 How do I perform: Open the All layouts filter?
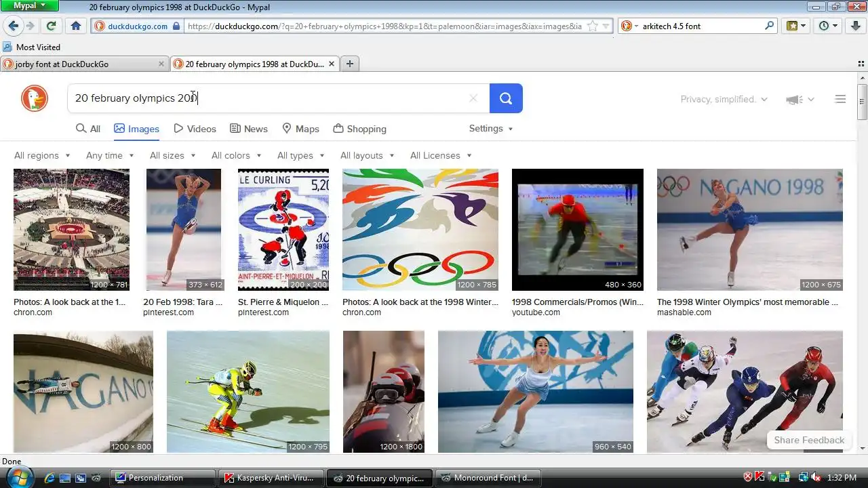tap(367, 155)
